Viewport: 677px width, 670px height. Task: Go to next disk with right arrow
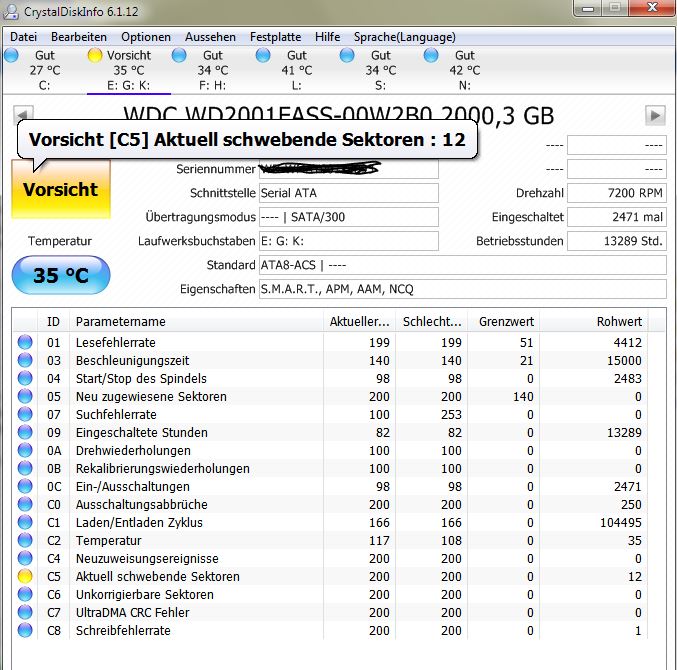click(x=655, y=116)
